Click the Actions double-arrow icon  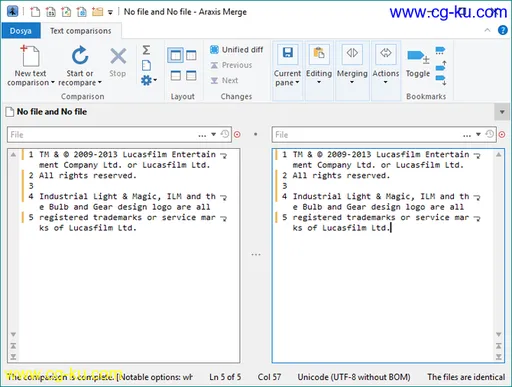(386, 53)
